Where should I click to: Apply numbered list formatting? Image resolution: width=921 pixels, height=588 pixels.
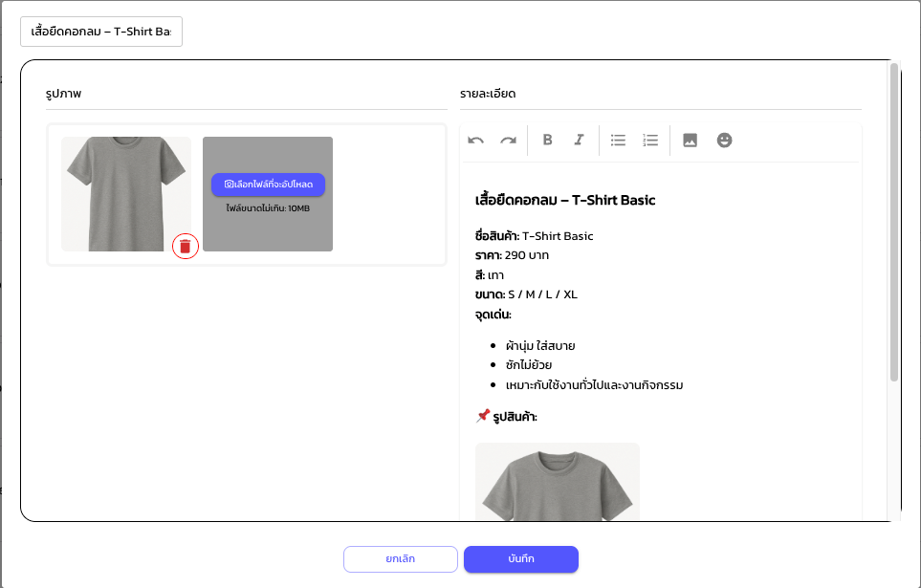[x=650, y=141]
